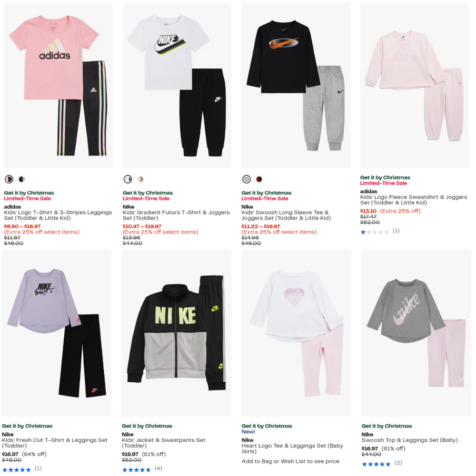Open the lilac Nike Fresh Cut top image
Image resolution: width=476 pixels, height=476 pixels.
[x=57, y=333]
